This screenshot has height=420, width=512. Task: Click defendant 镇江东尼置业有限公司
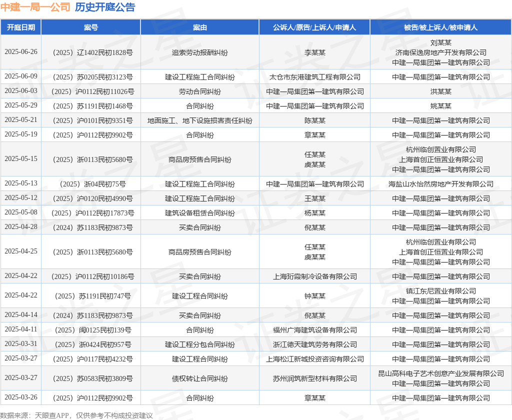(x=441, y=291)
